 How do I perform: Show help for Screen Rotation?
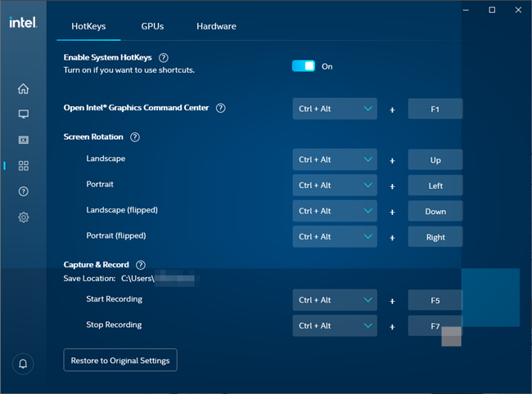click(x=135, y=137)
